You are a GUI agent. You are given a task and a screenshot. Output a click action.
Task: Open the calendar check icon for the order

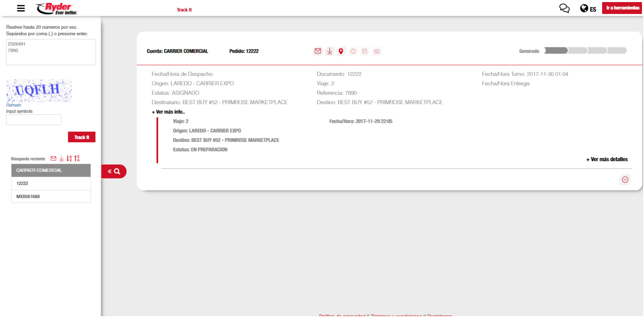click(x=364, y=51)
